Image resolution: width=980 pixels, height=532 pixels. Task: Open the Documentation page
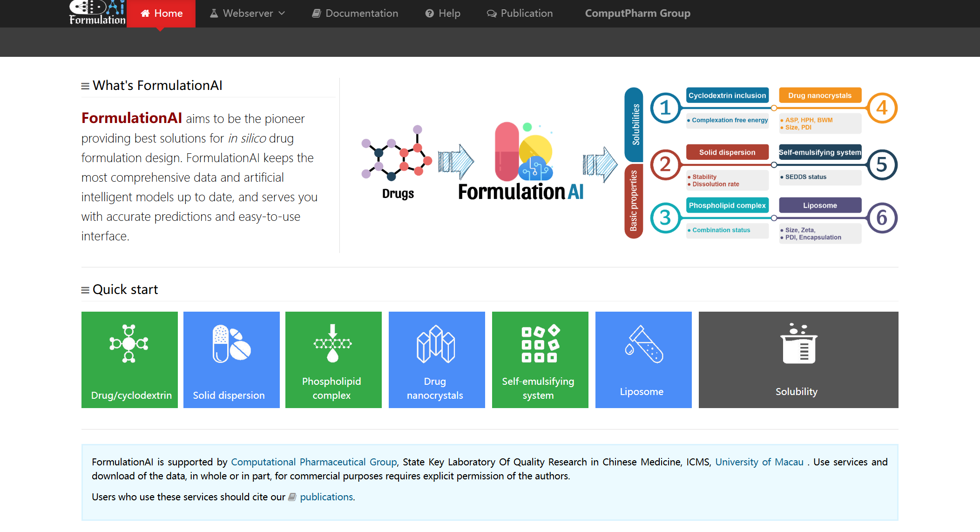coord(355,14)
